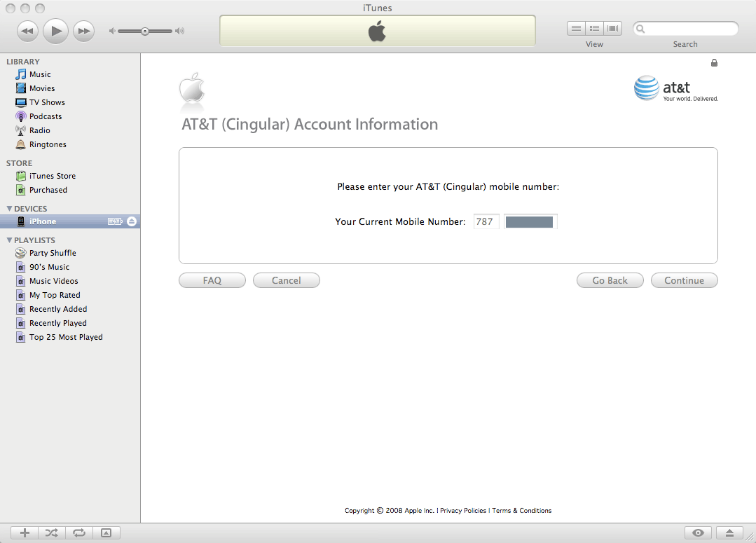Click the Cancel button

287,280
